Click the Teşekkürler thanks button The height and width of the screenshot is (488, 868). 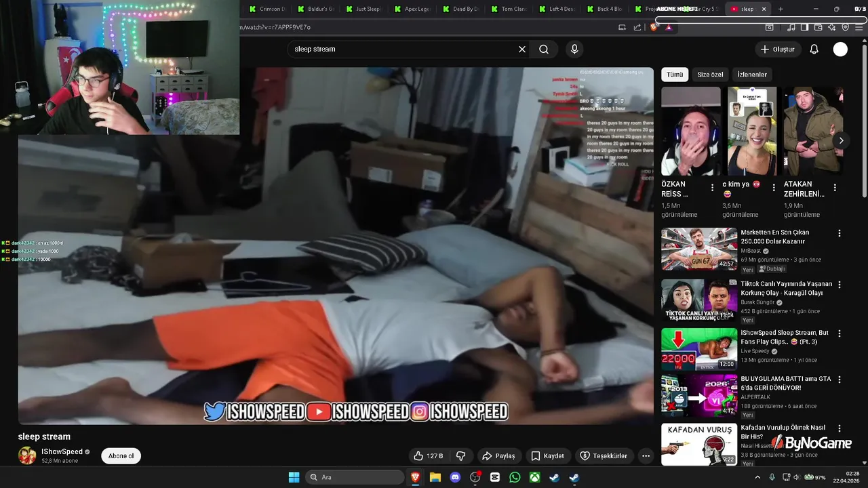point(604,456)
